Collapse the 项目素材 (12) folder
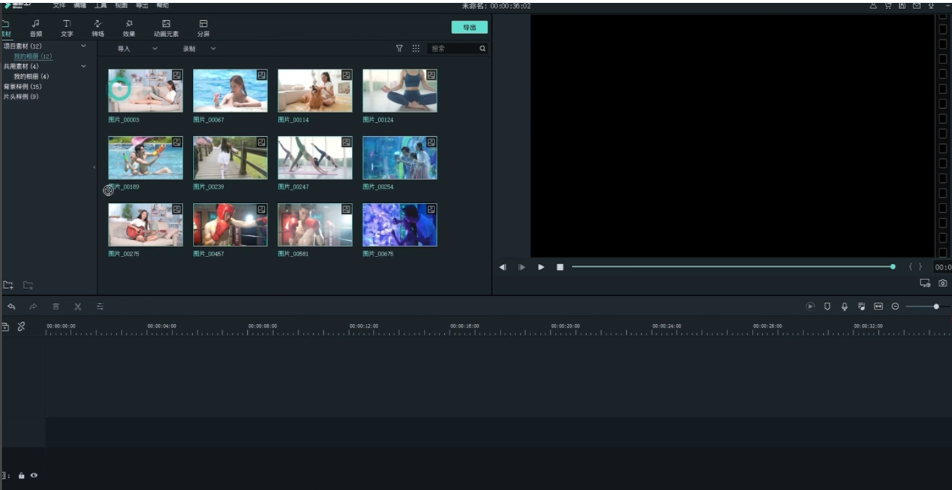This screenshot has width=952, height=490. (x=83, y=46)
